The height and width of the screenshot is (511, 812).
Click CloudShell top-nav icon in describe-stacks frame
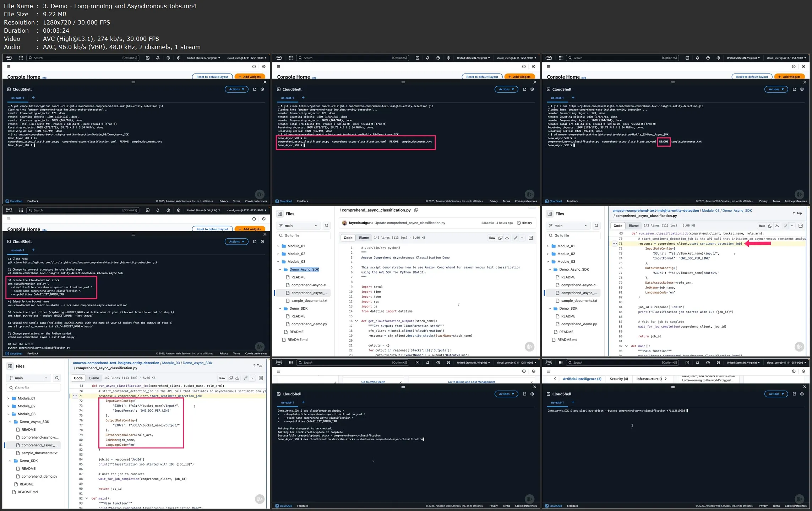[x=418, y=363]
